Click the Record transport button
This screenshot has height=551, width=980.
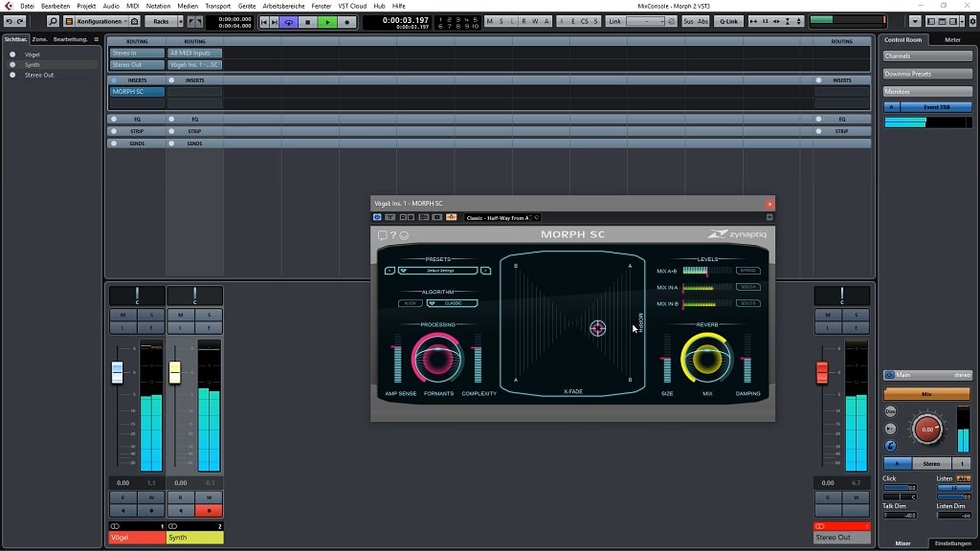tap(346, 22)
